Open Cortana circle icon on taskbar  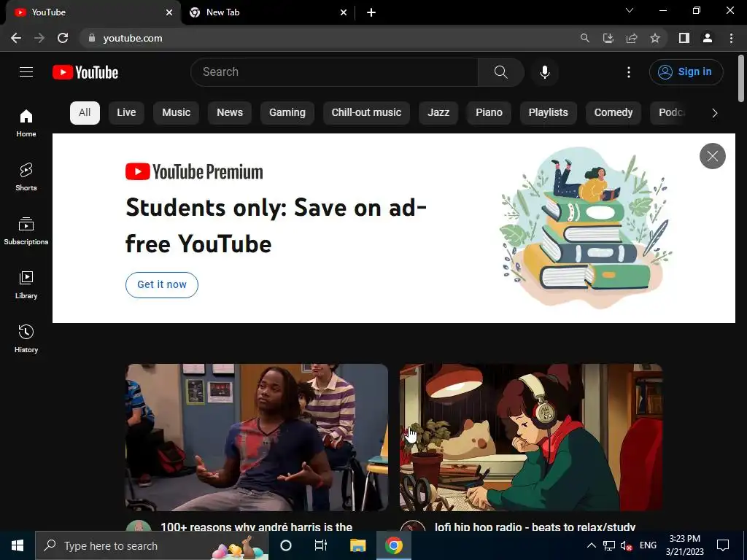tap(286, 545)
